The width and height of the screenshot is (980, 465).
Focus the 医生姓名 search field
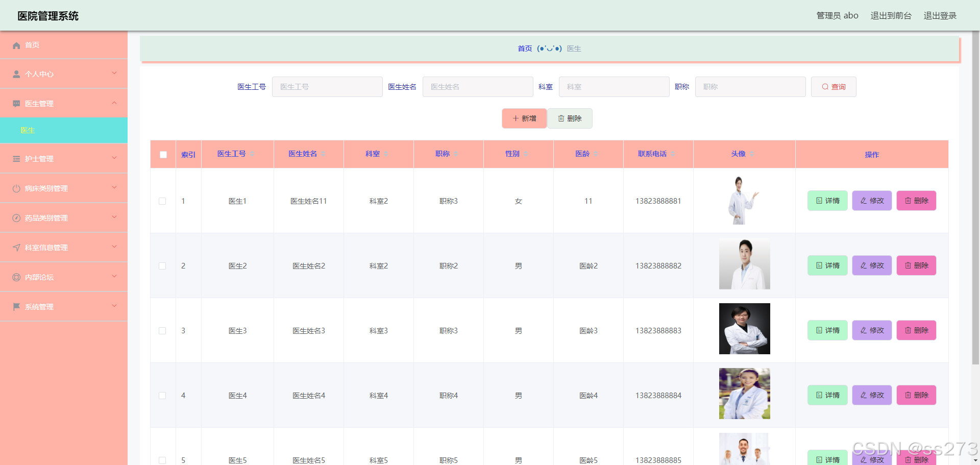pos(478,87)
